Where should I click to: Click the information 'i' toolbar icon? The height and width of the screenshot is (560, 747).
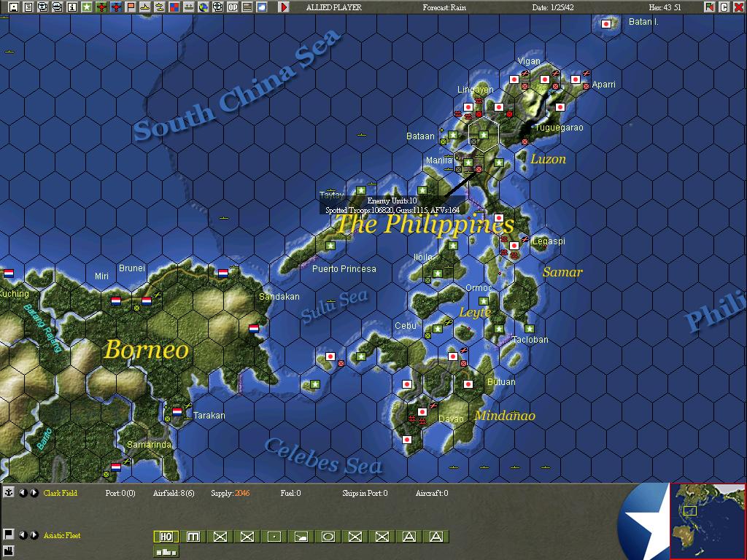(72, 7)
